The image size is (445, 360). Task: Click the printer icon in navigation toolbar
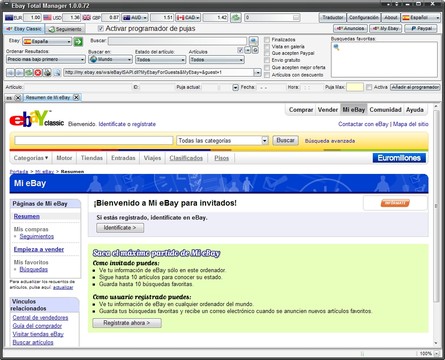tap(47, 72)
